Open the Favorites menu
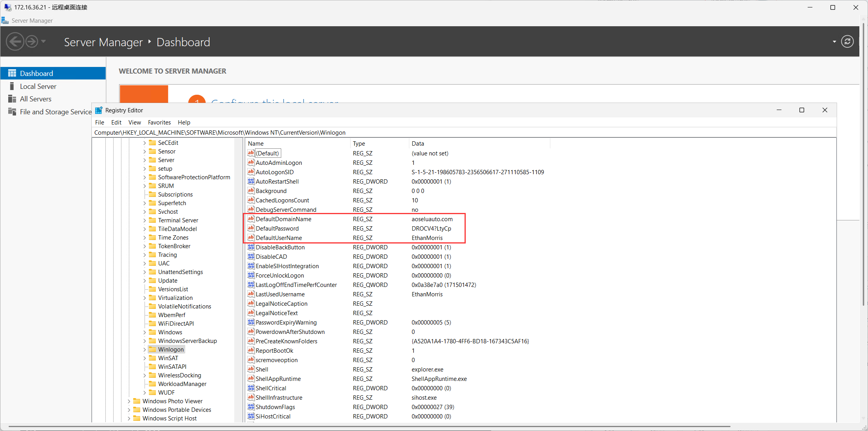Image resolution: width=868 pixels, height=431 pixels. tap(159, 122)
